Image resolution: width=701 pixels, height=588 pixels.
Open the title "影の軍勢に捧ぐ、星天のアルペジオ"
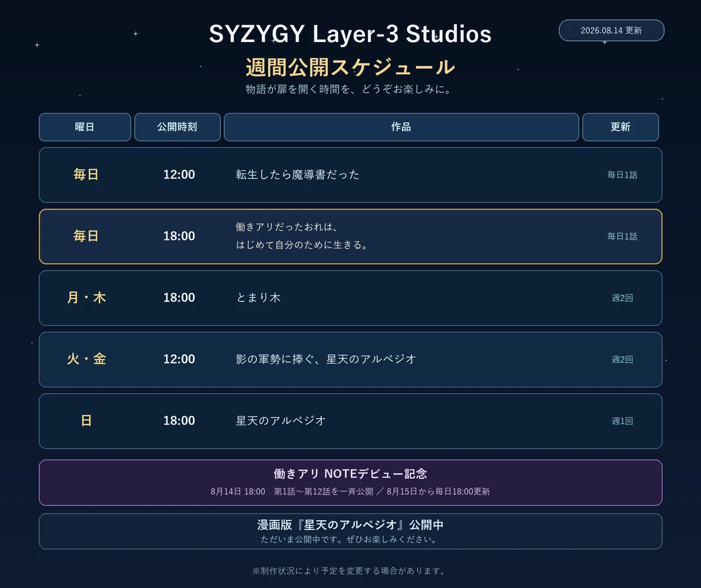pos(326,359)
